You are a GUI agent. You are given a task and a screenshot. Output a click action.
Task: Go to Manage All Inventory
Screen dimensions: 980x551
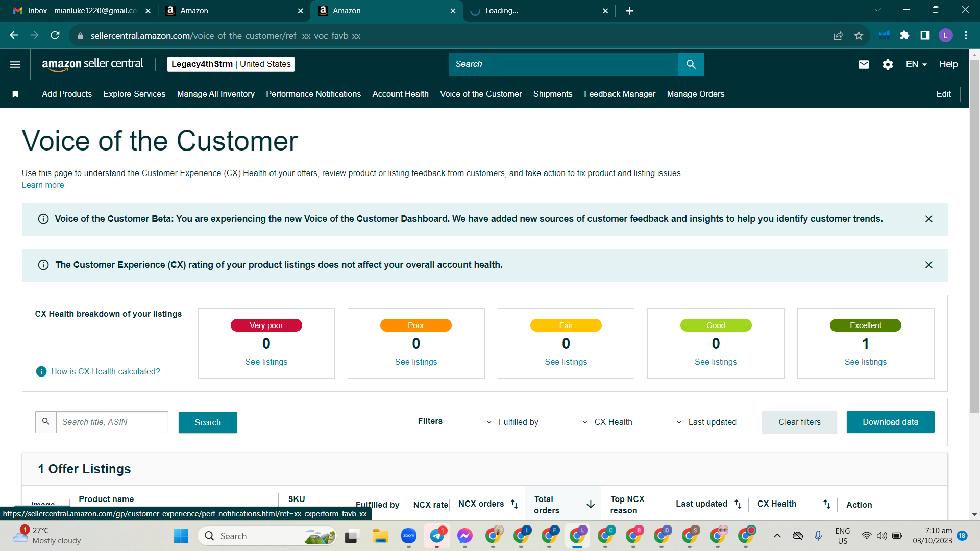[216, 94]
